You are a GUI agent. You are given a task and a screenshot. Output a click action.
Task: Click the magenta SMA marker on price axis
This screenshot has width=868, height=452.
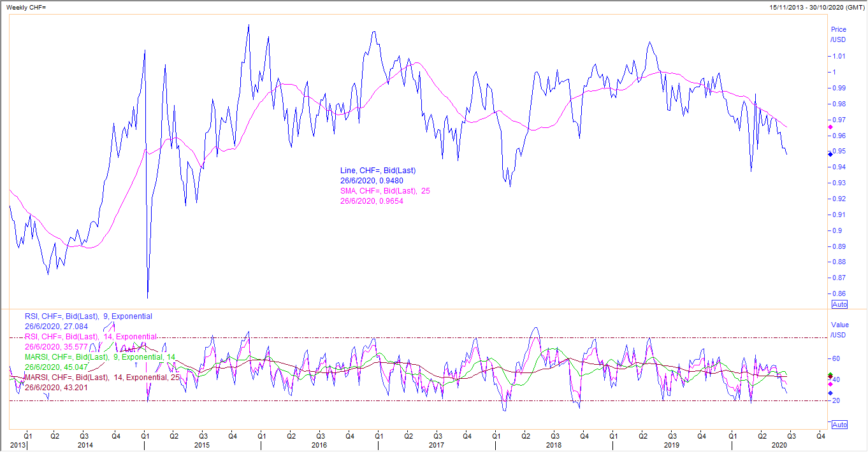[830, 127]
